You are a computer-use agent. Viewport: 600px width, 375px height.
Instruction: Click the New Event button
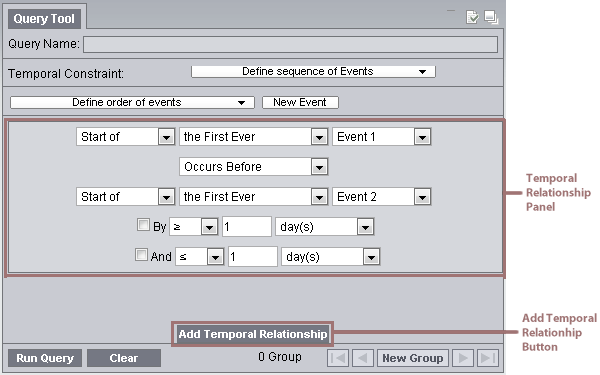(x=300, y=103)
